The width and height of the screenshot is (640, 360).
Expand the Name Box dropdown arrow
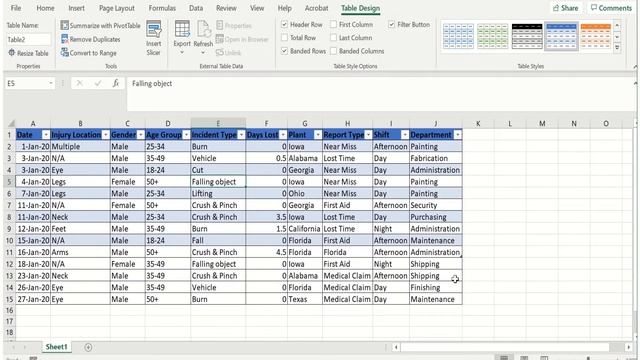click(51, 83)
